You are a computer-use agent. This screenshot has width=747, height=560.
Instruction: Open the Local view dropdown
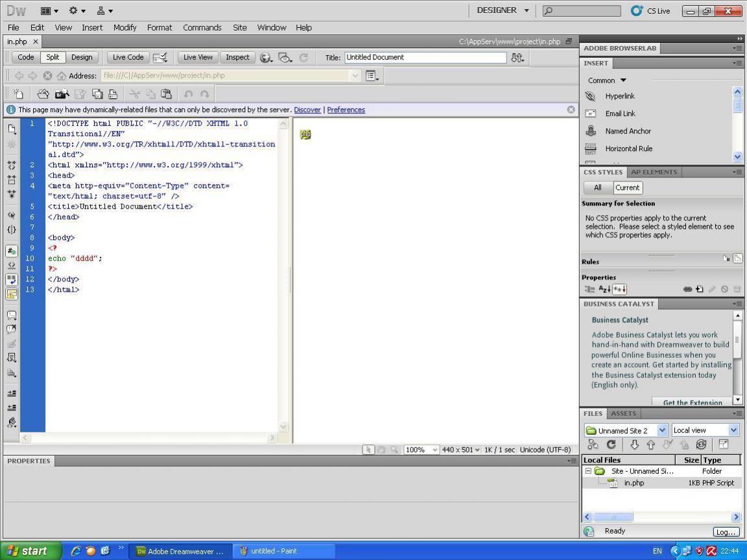(x=705, y=430)
